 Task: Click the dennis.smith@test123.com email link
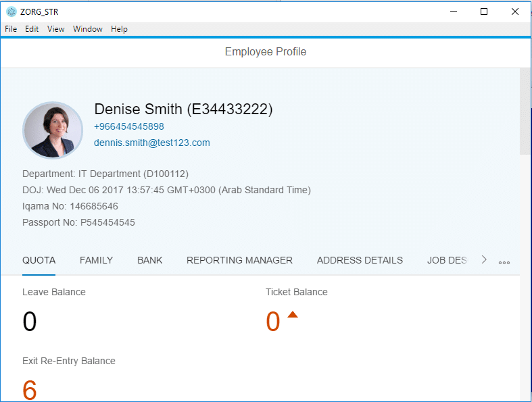(152, 143)
